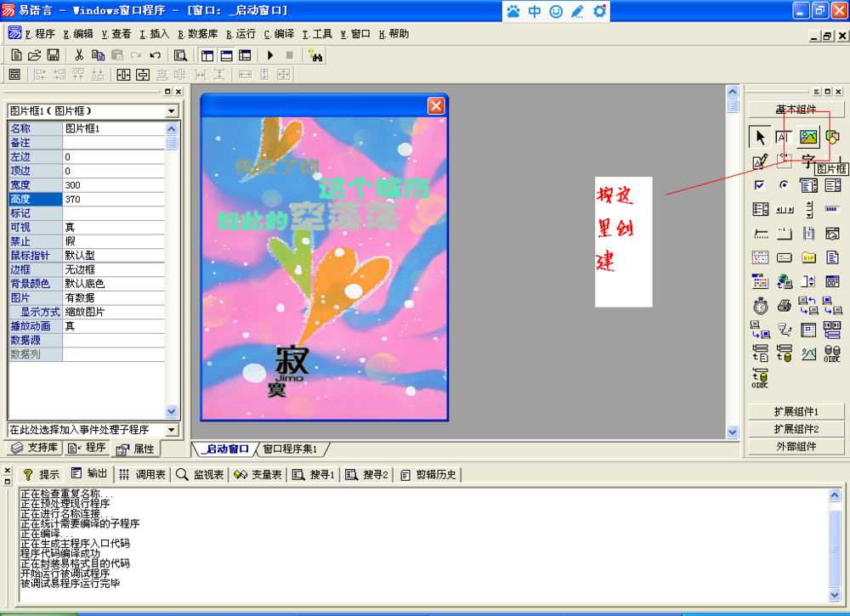This screenshot has height=616, width=850.
Task: Expand the 扩展组件1 component group
Action: [x=796, y=412]
